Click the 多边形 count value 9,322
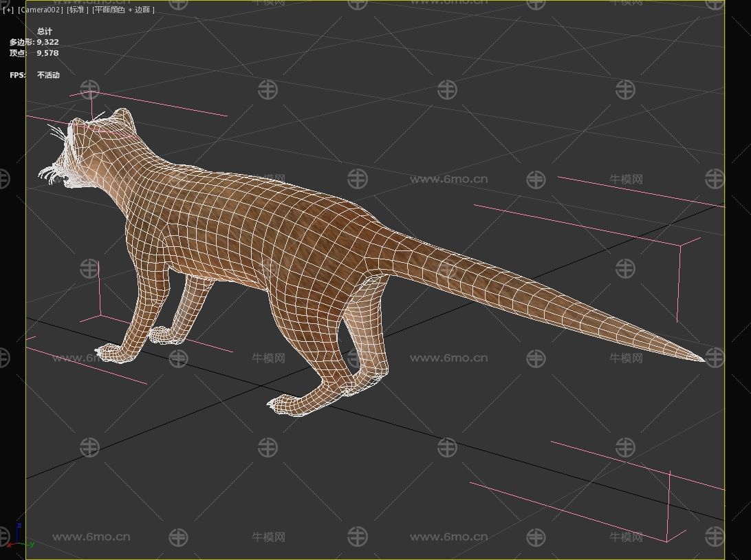The image size is (751, 560). tap(48, 42)
